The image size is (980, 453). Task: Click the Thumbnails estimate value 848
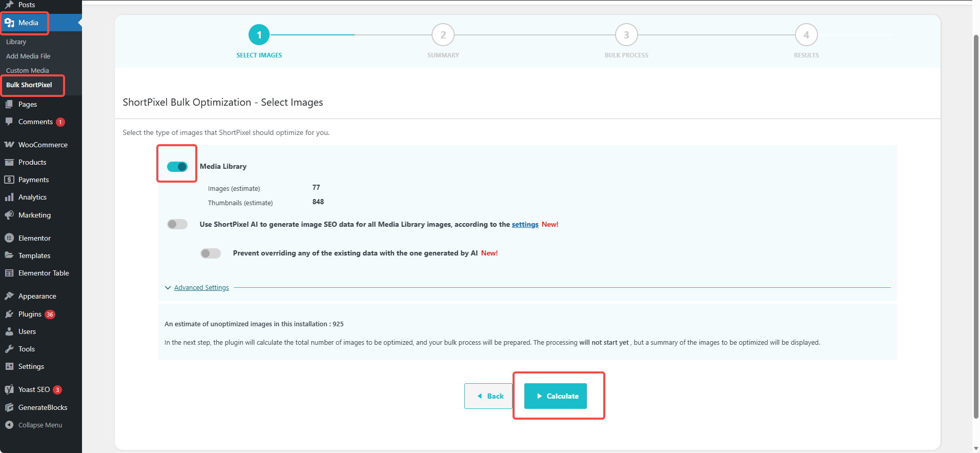318,202
